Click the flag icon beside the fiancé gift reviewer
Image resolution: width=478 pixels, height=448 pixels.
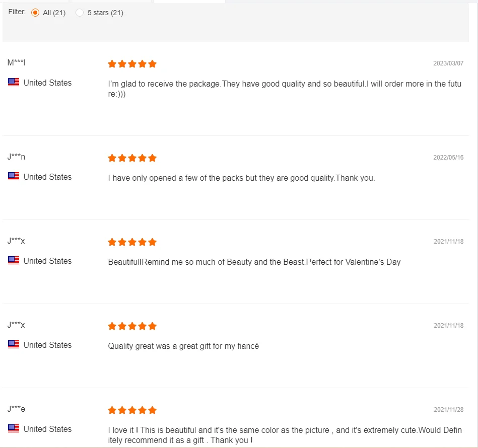pyautogui.click(x=14, y=345)
